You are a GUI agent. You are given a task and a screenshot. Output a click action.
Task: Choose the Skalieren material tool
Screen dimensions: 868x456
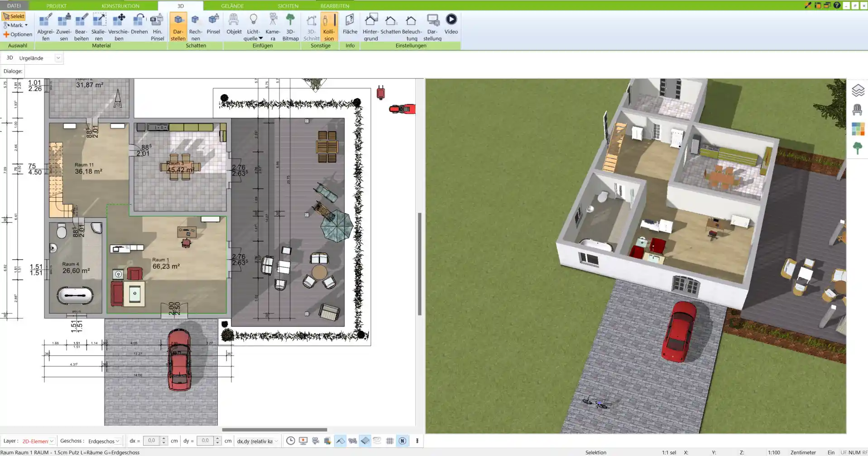pyautogui.click(x=99, y=27)
